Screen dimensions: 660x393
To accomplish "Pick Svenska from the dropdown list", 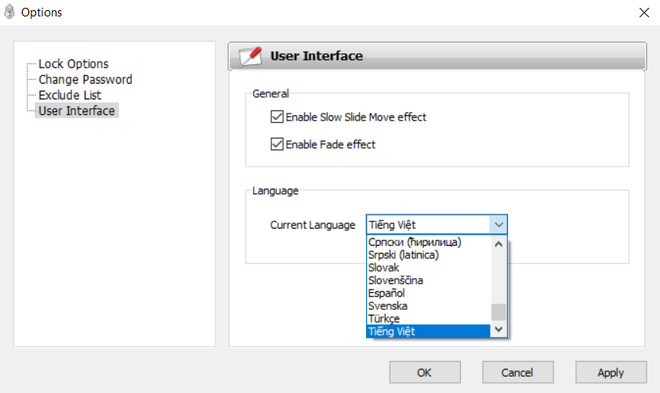I will [428, 306].
